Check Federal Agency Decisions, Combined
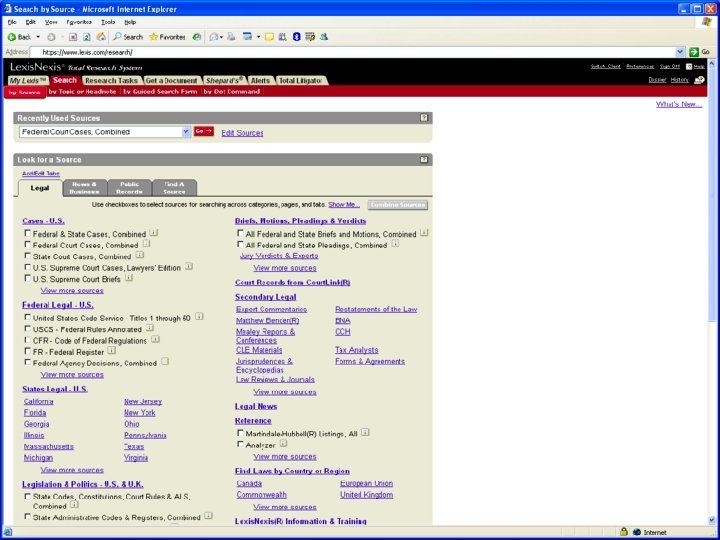 (28, 362)
